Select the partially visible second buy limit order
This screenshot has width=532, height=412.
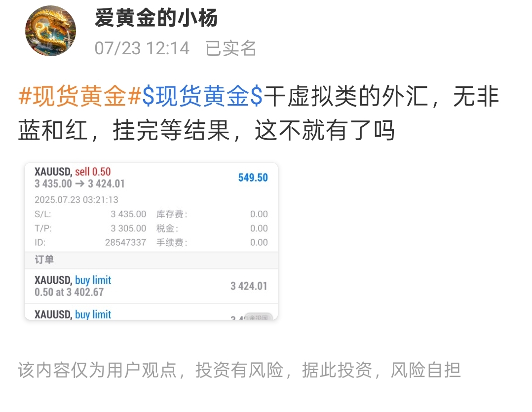coord(152,312)
